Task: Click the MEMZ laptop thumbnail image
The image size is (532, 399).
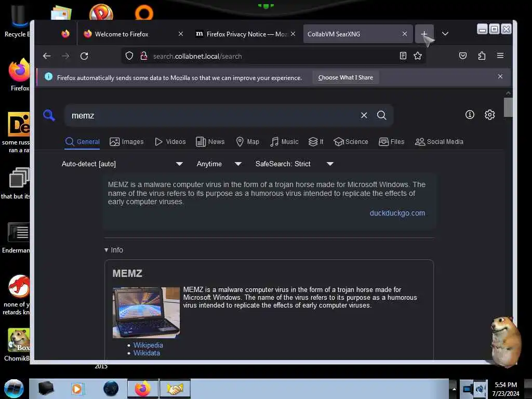Action: [x=146, y=312]
